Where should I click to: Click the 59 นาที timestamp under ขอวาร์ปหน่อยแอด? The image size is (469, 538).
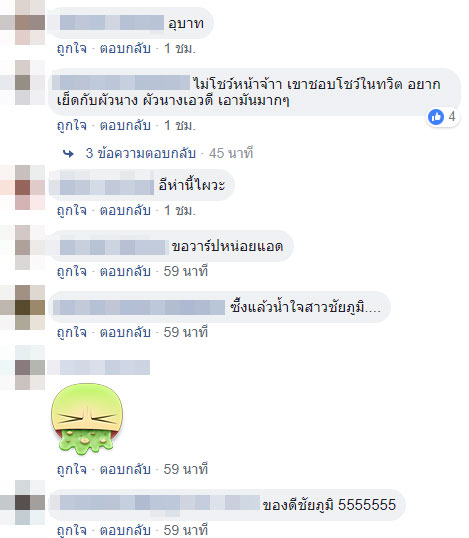coord(186,271)
